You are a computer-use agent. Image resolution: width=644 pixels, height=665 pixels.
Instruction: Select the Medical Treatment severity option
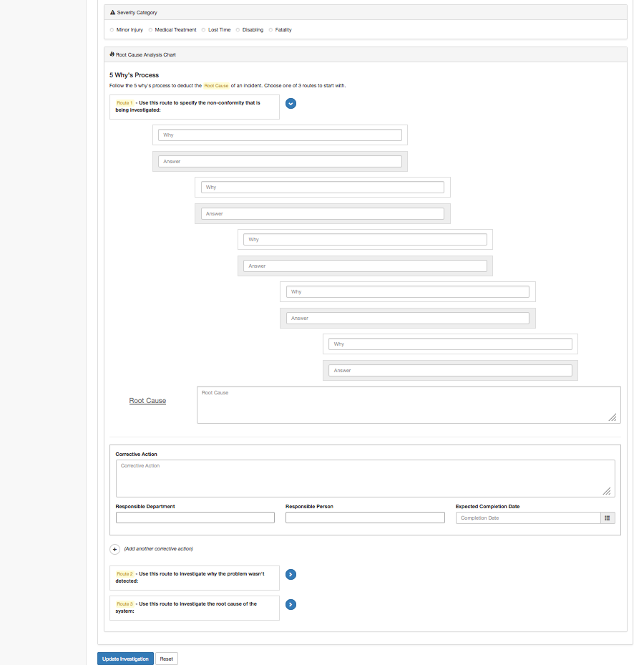pos(150,30)
